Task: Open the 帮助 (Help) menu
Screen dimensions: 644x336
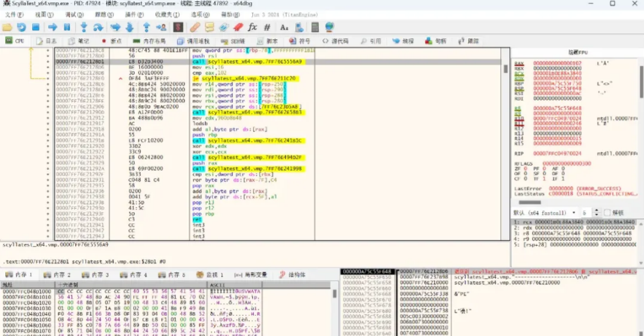Action: point(231,14)
